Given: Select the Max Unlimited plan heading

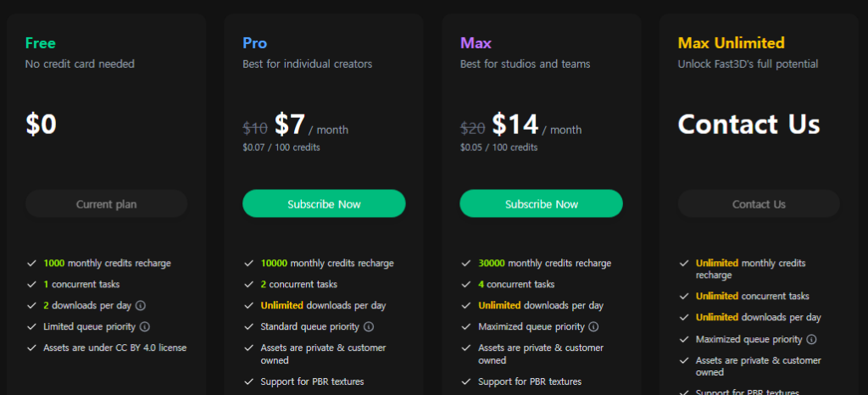Looking at the screenshot, I should coord(731,43).
